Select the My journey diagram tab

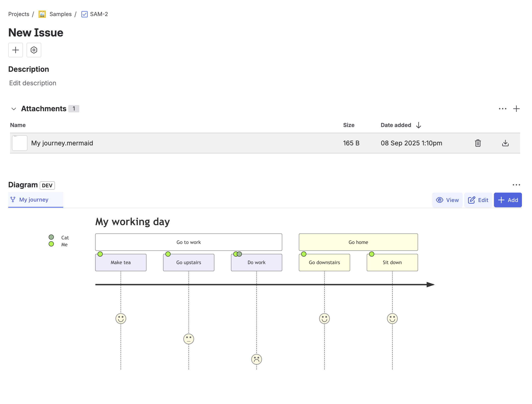(x=34, y=200)
